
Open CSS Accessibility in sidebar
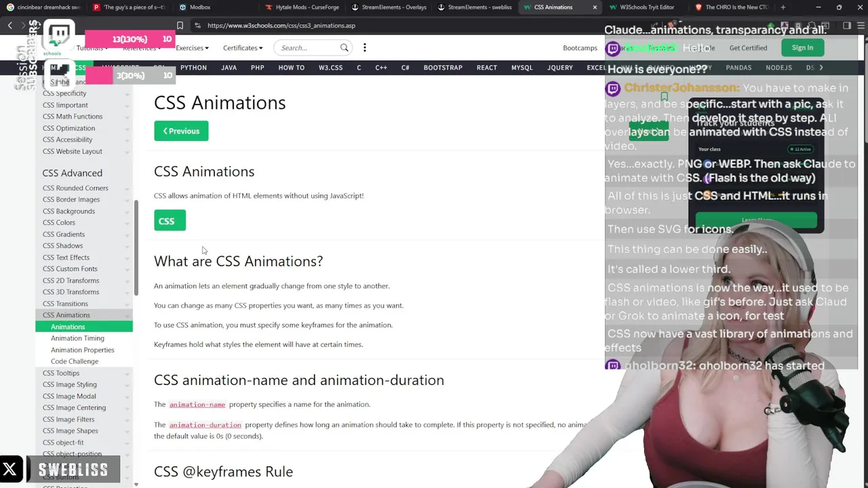tap(67, 140)
